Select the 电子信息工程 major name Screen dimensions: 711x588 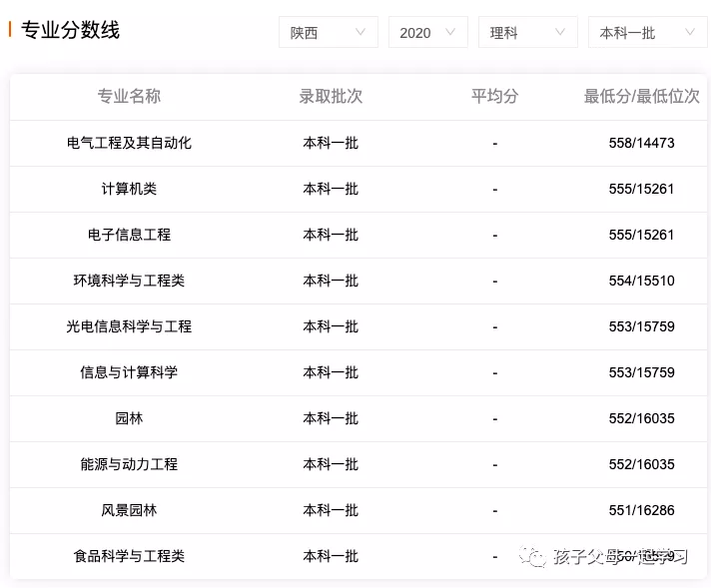[129, 235]
